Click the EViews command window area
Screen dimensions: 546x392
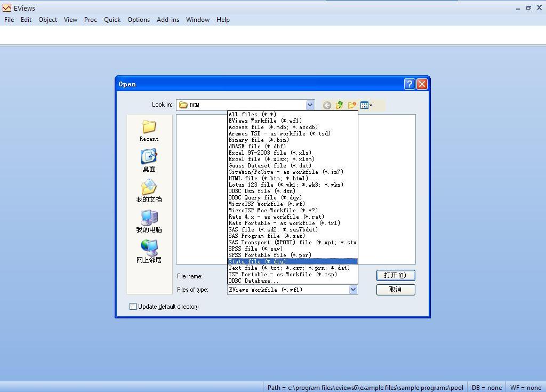click(273, 35)
